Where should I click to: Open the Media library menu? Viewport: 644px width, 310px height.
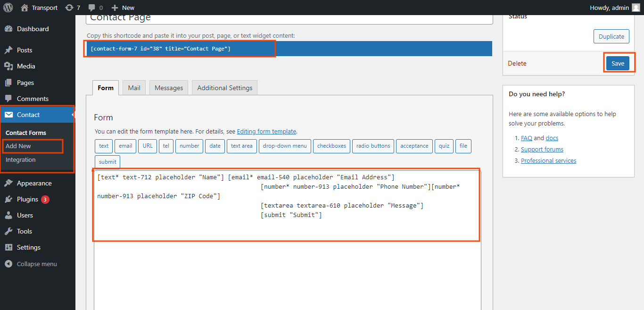[26, 66]
